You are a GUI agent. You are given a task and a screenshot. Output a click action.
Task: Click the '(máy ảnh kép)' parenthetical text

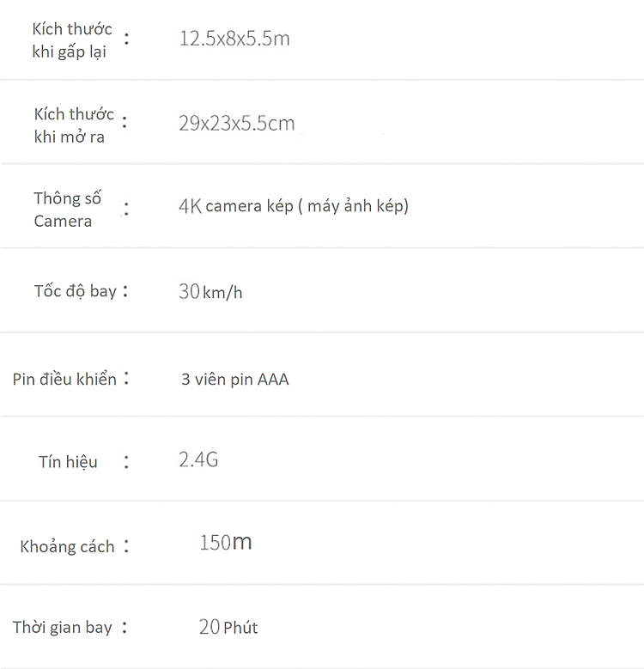pos(354,206)
